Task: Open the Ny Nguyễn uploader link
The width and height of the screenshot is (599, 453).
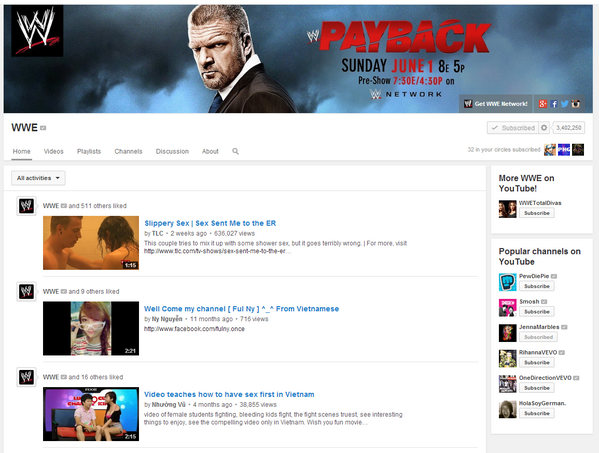Action: pos(167,319)
